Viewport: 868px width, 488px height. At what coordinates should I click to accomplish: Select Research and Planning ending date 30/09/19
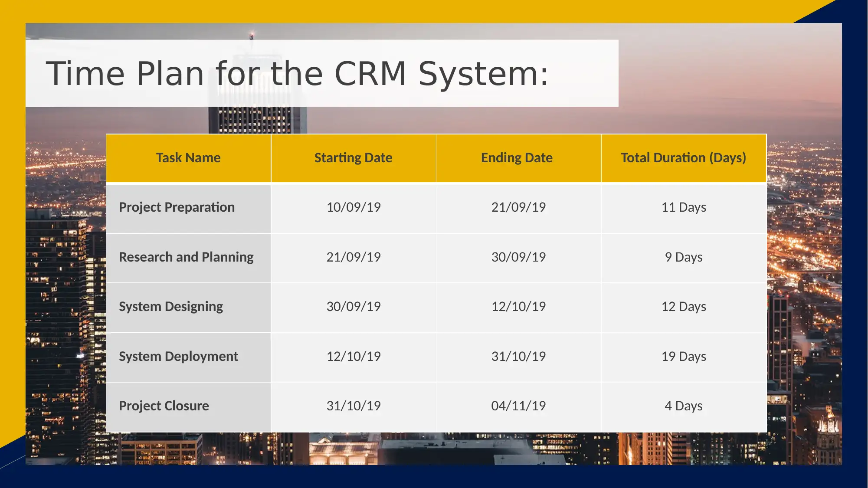point(518,258)
